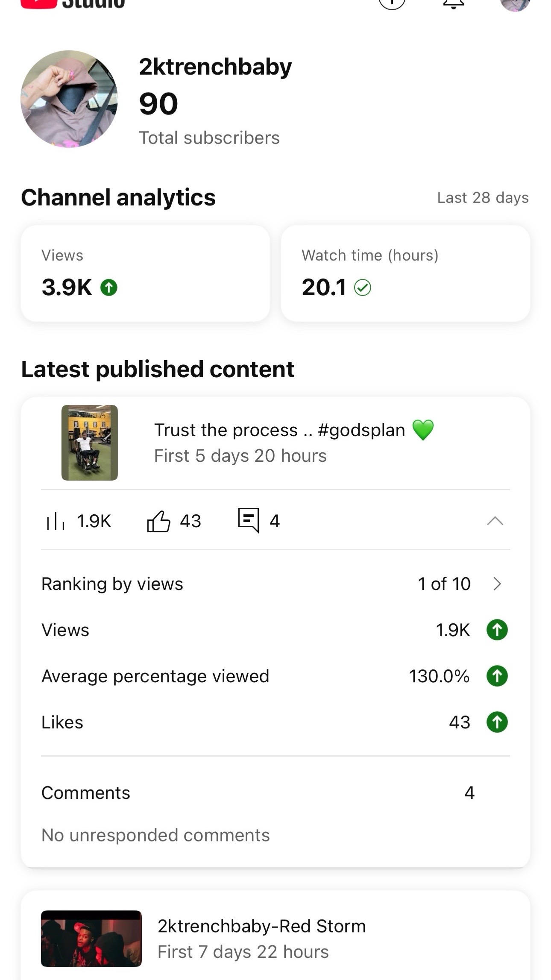Tap the thumbs-up likes icon
The height and width of the screenshot is (980, 551).
(x=158, y=521)
